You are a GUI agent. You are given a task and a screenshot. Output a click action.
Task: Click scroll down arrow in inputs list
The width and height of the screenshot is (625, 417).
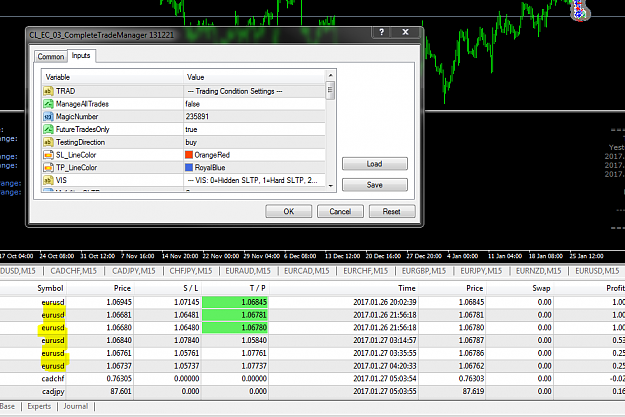[330, 186]
